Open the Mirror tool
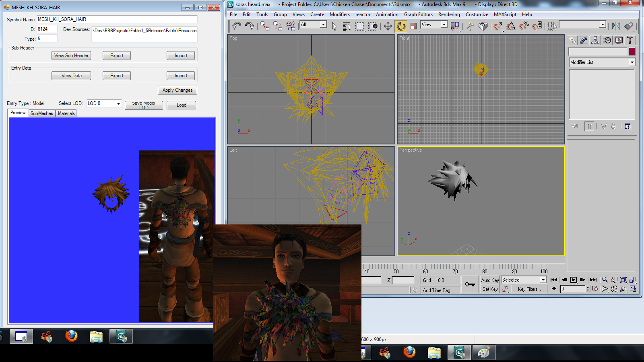The image size is (644, 362). pyautogui.click(x=615, y=26)
